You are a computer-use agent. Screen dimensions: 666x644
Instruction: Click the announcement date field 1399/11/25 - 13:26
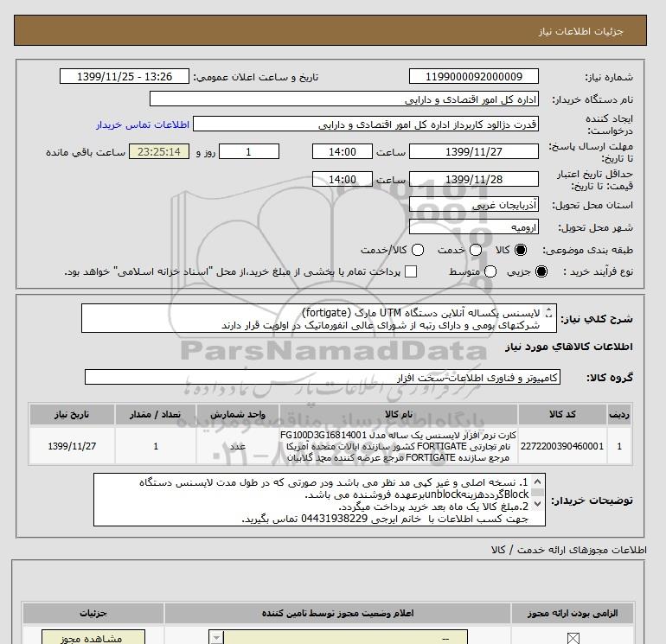[125, 76]
